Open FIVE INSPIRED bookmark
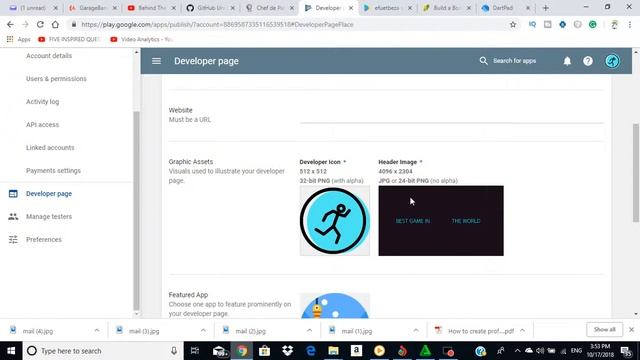Image resolution: width=640 pixels, height=360 pixels. [x=69, y=39]
